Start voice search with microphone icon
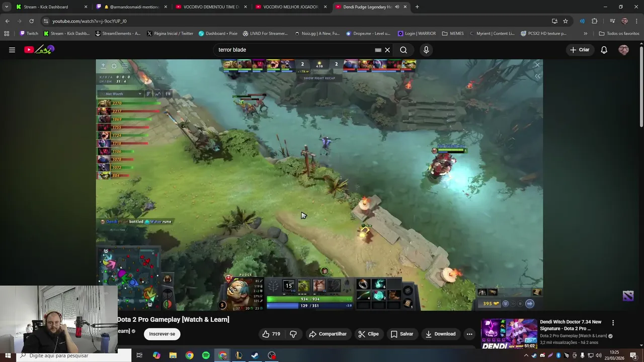Viewport: 644px width, 362px height. tap(426, 50)
